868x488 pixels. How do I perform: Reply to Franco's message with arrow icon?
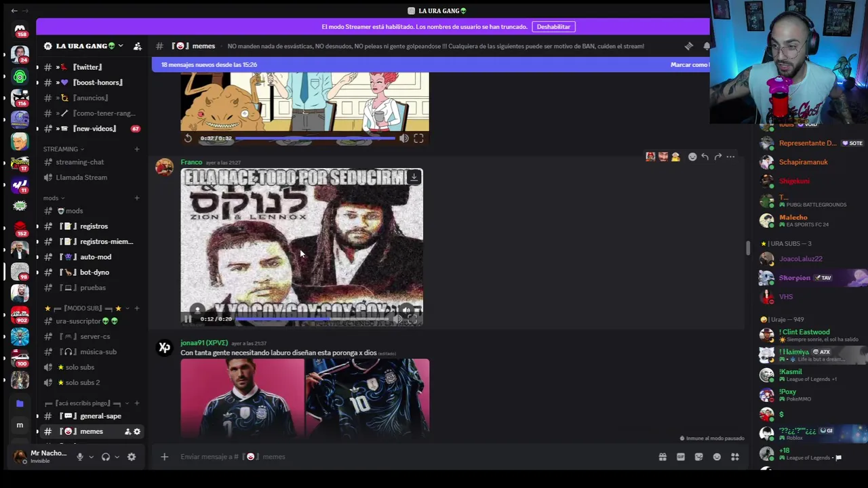(x=705, y=157)
